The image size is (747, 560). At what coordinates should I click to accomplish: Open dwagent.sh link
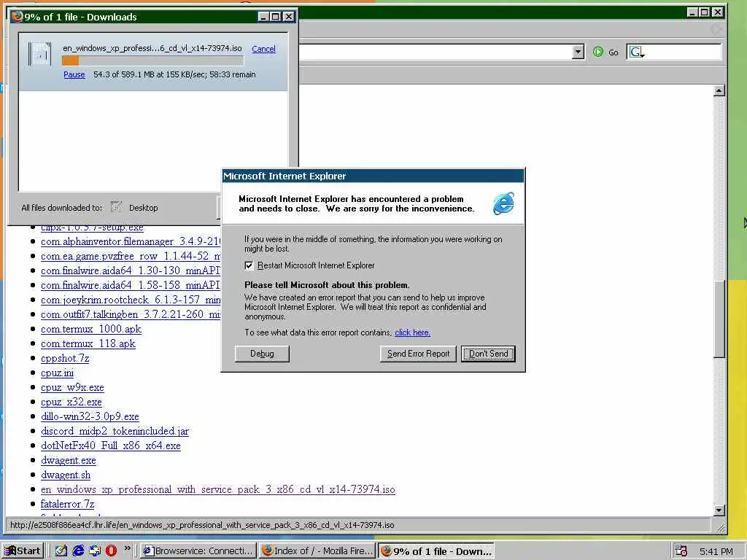coord(65,475)
